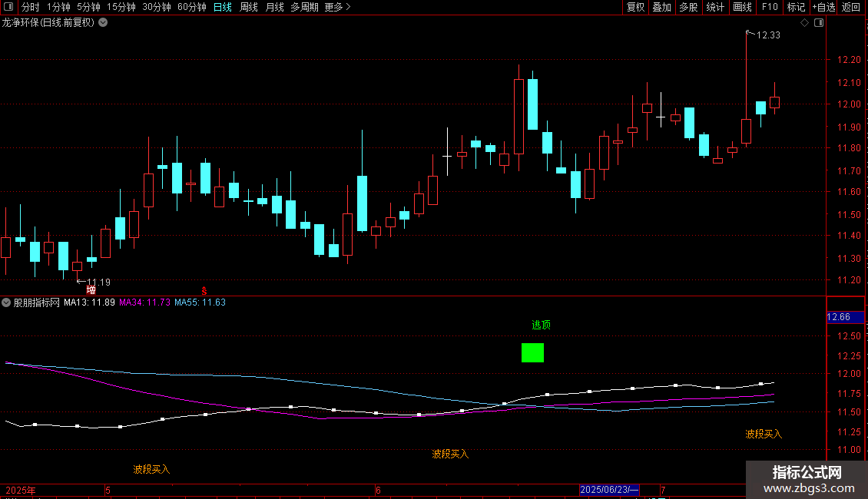Open F10 company information
868x499 pixels.
770,7
